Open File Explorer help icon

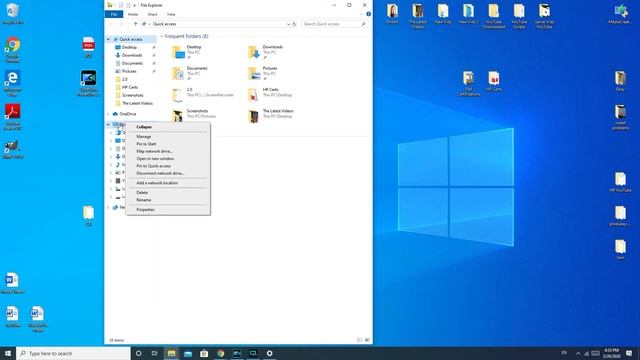tap(369, 14)
